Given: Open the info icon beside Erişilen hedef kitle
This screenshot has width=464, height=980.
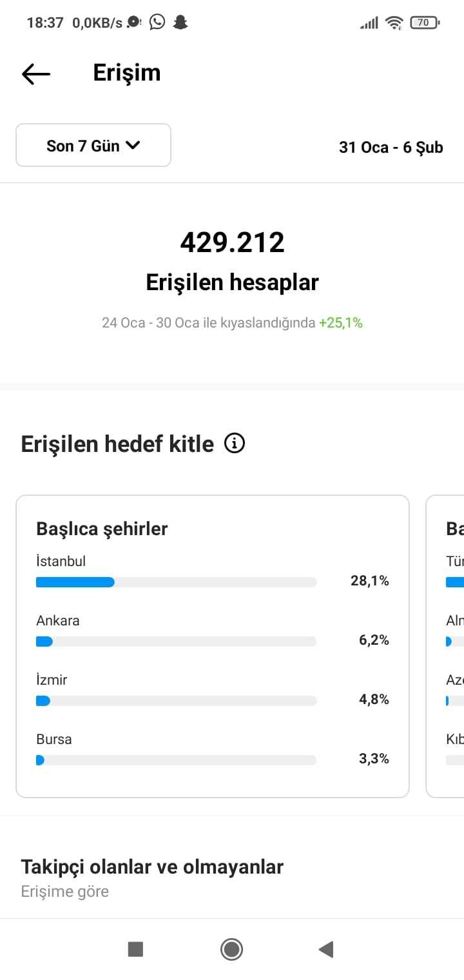Looking at the screenshot, I should (x=235, y=444).
